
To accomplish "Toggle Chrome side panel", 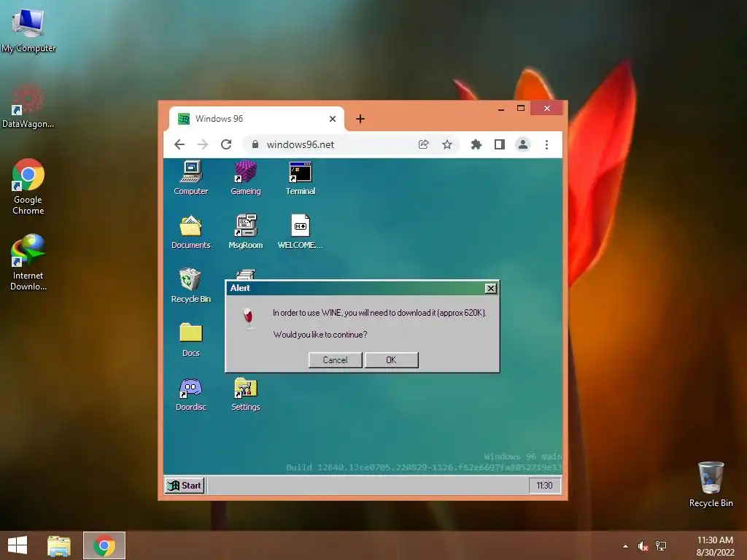I will (499, 144).
